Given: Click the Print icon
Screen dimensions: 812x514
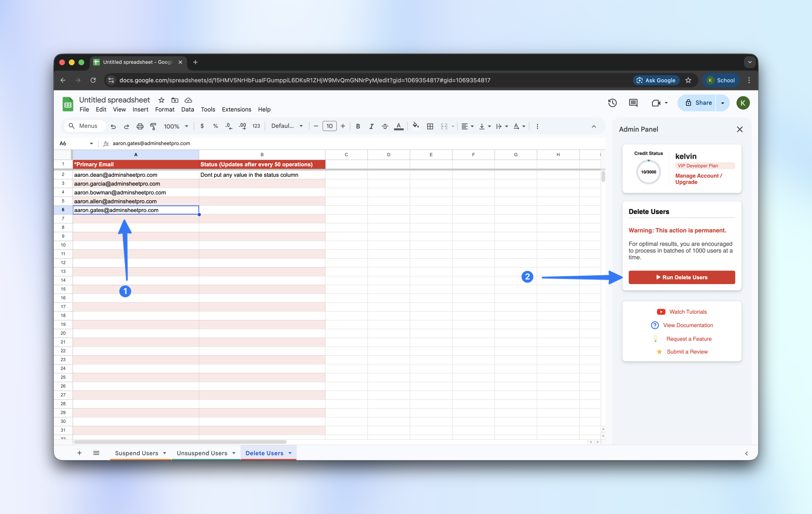Looking at the screenshot, I should (x=140, y=126).
